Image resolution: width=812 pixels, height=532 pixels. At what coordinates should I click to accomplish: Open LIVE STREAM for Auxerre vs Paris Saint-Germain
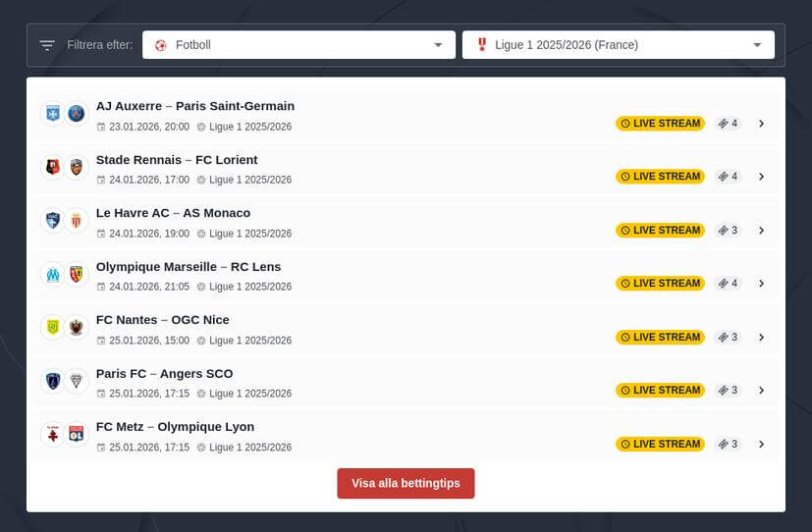point(660,124)
